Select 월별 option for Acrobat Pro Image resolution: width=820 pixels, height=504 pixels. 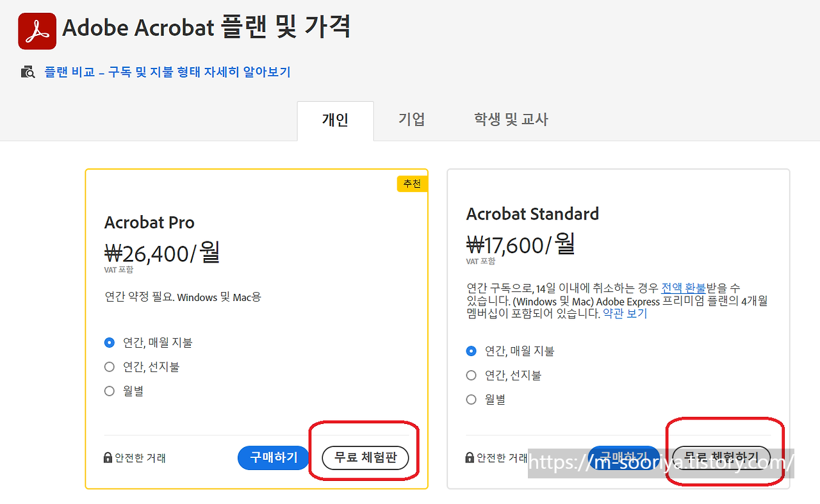[x=110, y=391]
